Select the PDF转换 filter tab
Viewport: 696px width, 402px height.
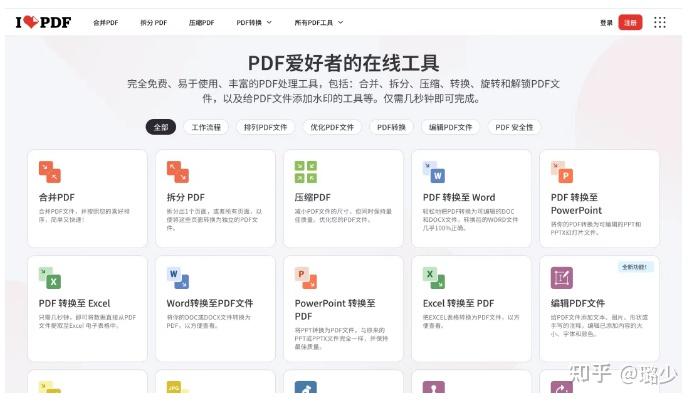(392, 127)
